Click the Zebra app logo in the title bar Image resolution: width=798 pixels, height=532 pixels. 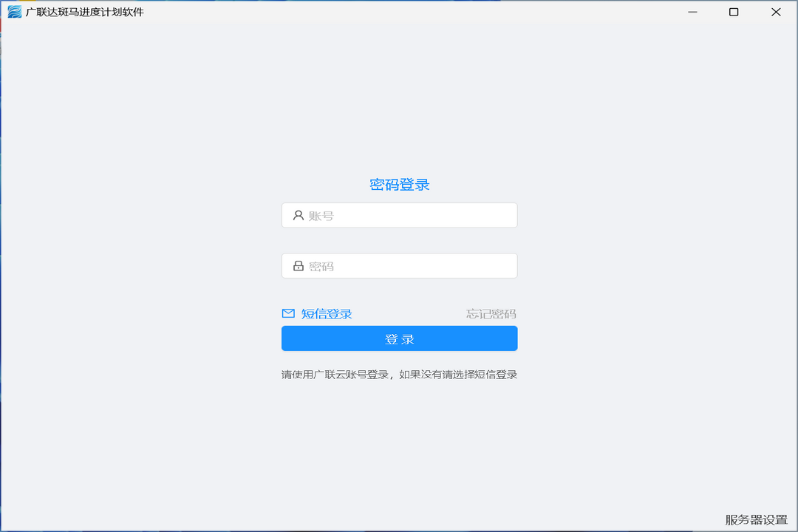[x=13, y=12]
